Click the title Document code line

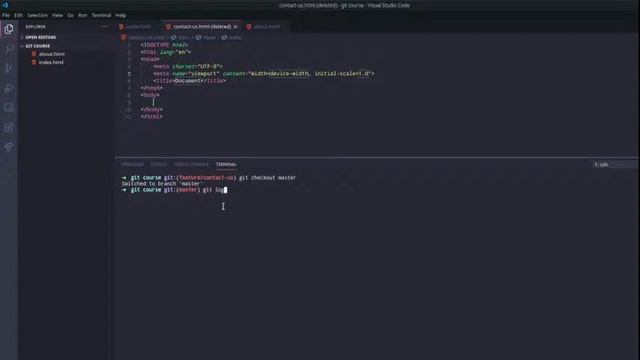pos(189,81)
